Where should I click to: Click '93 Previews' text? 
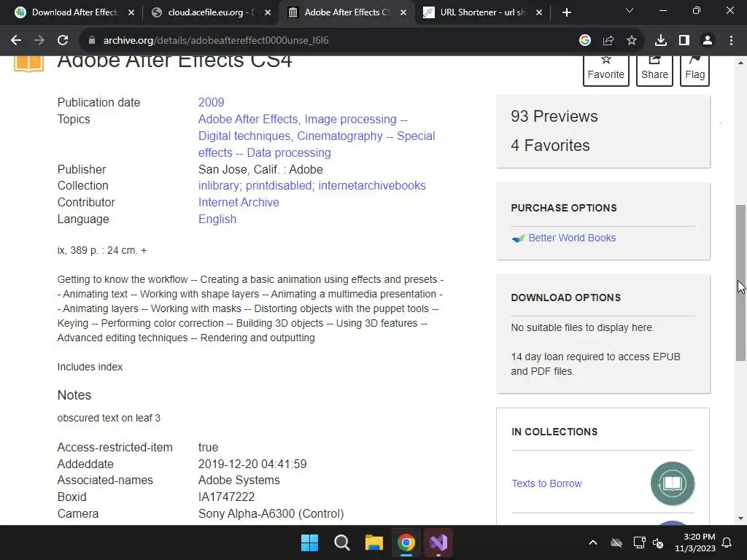click(x=554, y=116)
